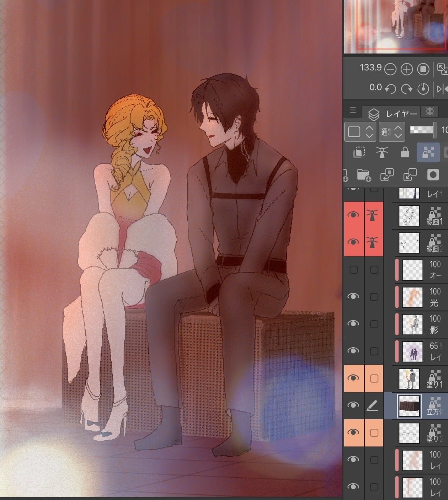Viewport: 448px width, 500px height.
Task: Select the 塗り1 layer thumbnail
Action: pyautogui.click(x=409, y=379)
